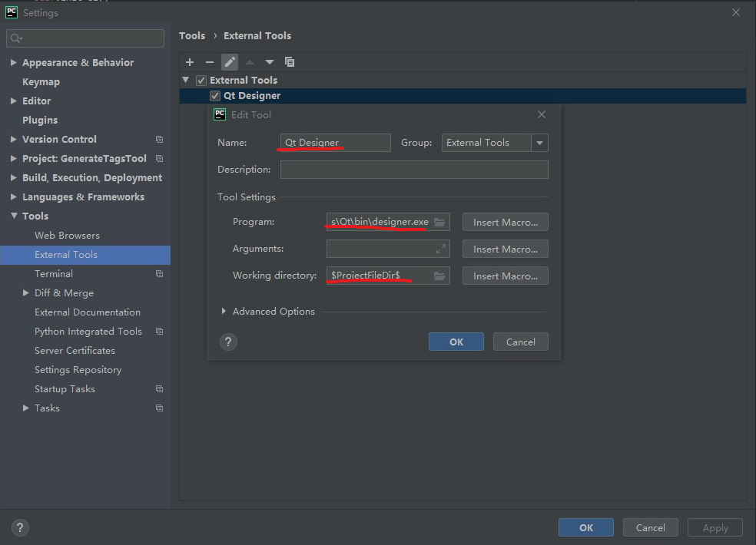
Task: Browse for Working directory folder icon
Action: pos(439,276)
